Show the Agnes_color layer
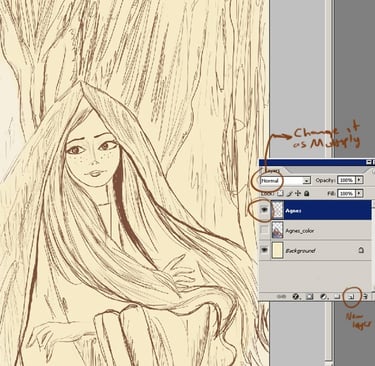Screen dimensions: 375x366 (x=265, y=230)
